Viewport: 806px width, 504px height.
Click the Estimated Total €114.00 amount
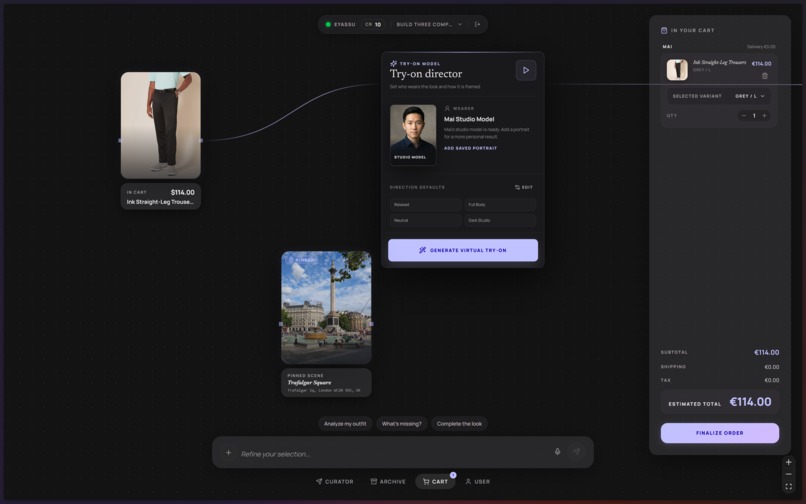(750, 402)
